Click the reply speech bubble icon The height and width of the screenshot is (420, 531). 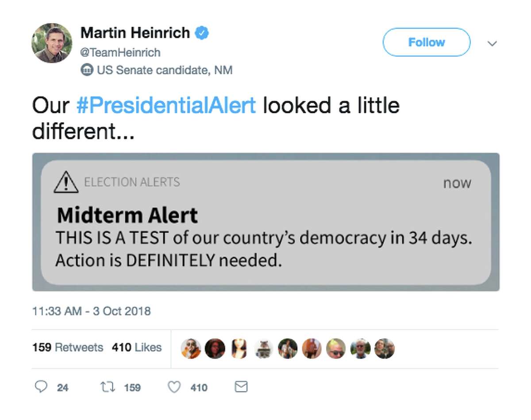42,387
